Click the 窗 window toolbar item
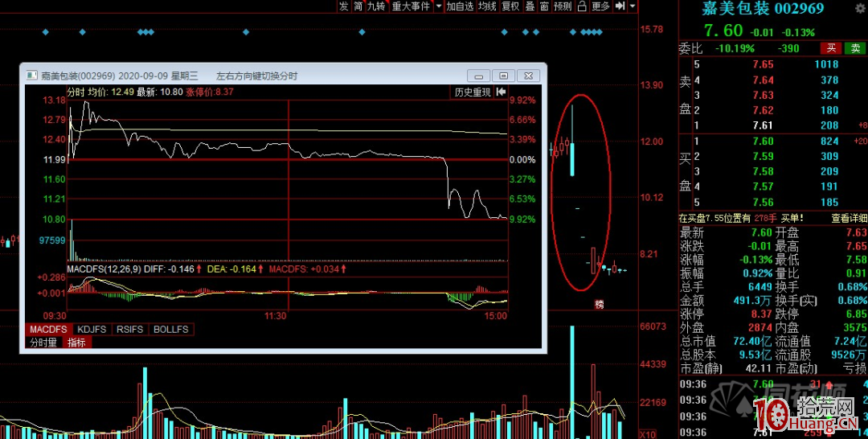This screenshot has width=868, height=439. [545, 6]
